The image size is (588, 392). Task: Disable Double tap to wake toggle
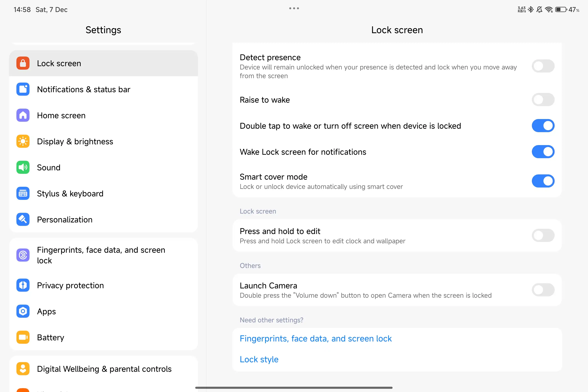pyautogui.click(x=543, y=126)
